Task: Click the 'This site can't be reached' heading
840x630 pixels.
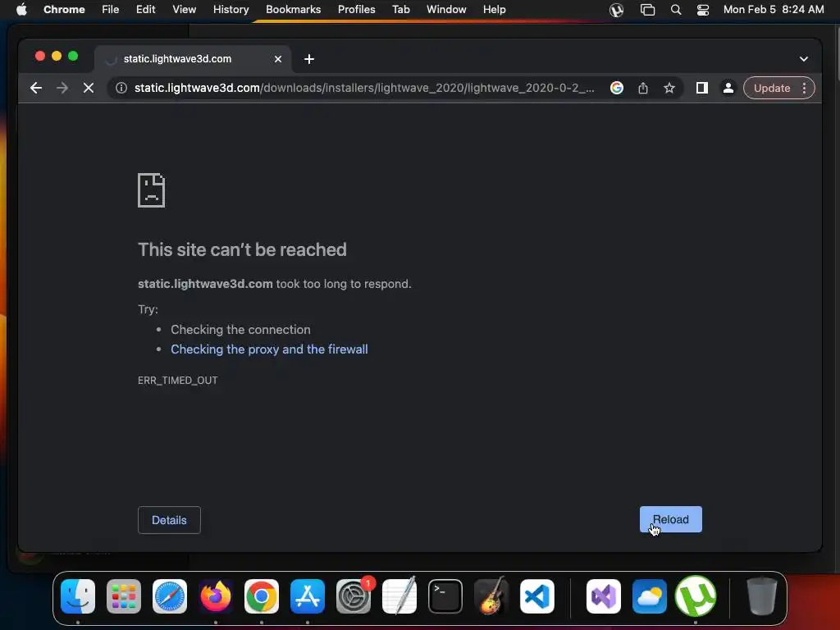Action: (x=242, y=249)
